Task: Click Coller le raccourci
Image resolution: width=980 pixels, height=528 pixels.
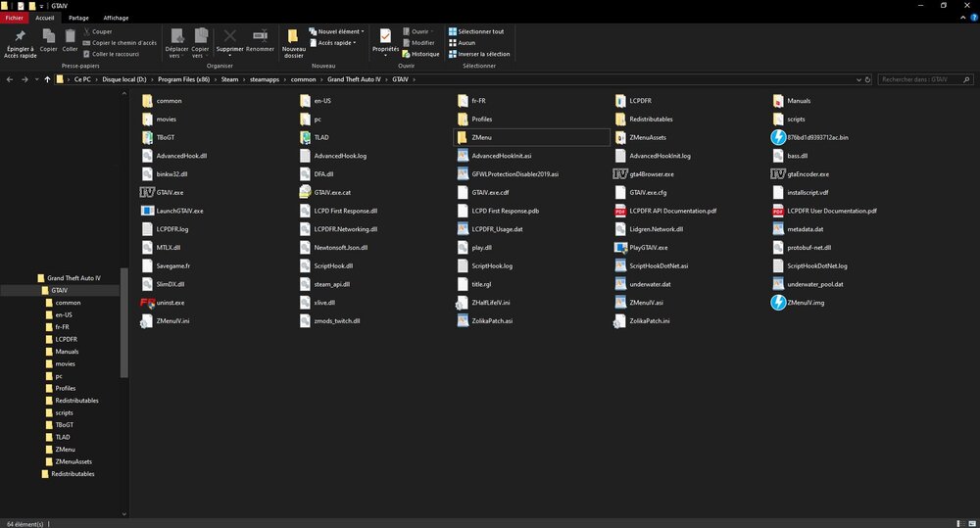Action: click(112, 54)
